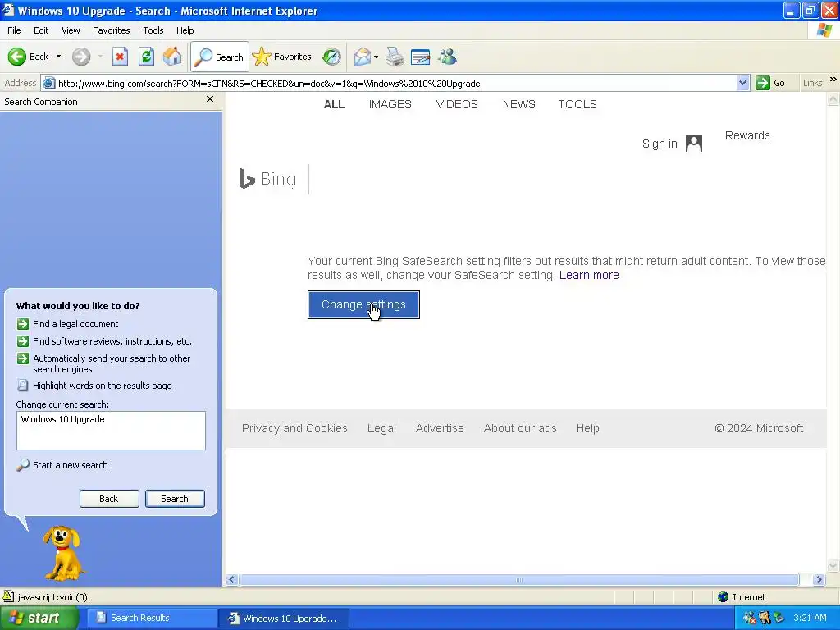Open the Help menu
Image resolution: width=840 pixels, height=630 pixels.
pyautogui.click(x=185, y=30)
